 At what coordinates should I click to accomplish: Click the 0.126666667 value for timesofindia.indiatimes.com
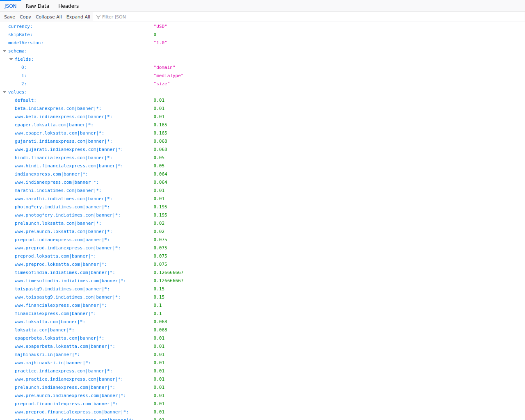(169, 272)
